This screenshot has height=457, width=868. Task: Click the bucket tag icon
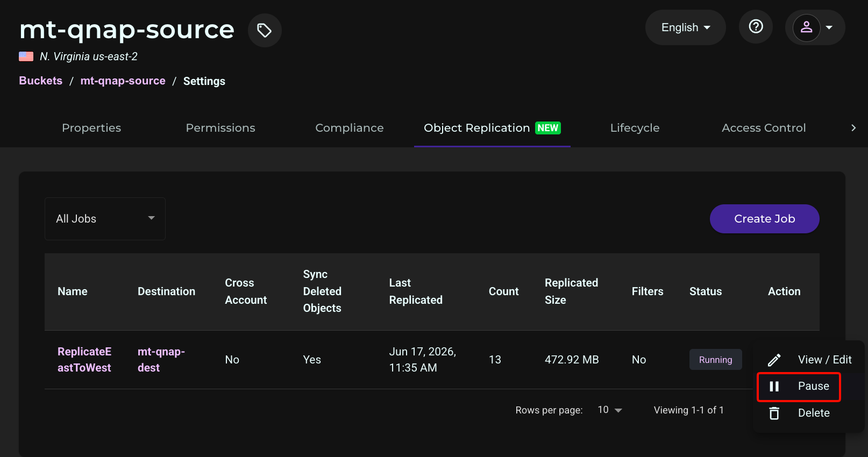pyautogui.click(x=264, y=30)
